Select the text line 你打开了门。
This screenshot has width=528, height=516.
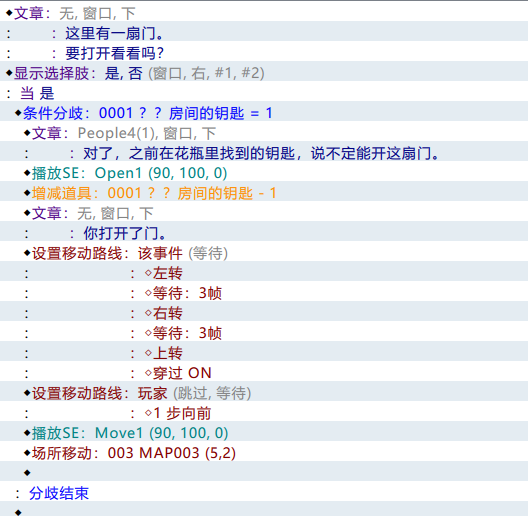pyautogui.click(x=264, y=231)
